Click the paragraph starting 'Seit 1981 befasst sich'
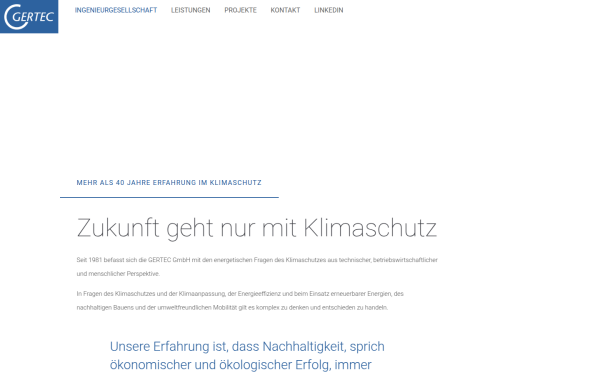 (x=257, y=267)
